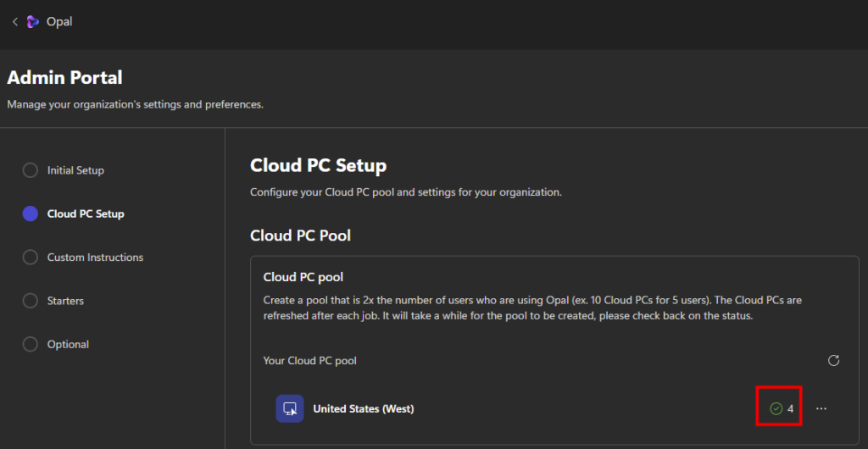Navigate to the Optional text label
868x449 pixels.
click(68, 345)
